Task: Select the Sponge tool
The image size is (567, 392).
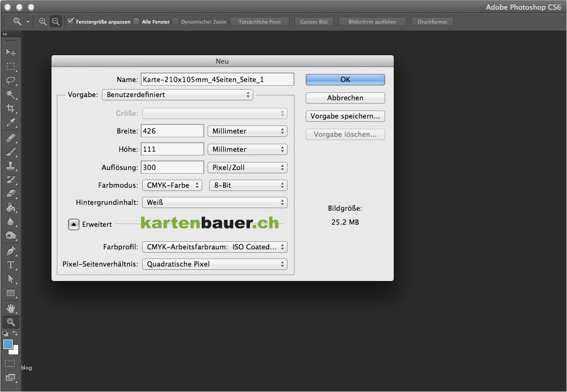Action: 11,235
